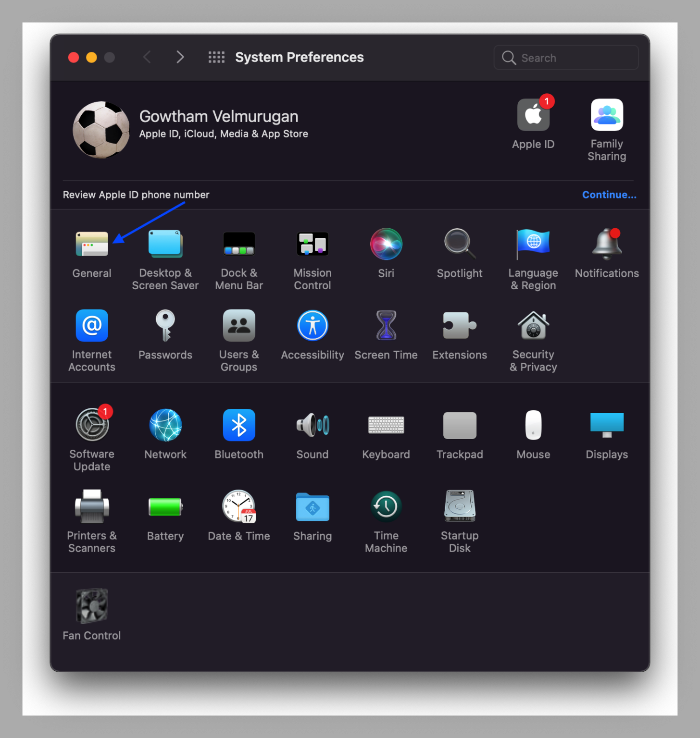The height and width of the screenshot is (738, 700).
Task: Open Bluetooth preferences
Action: pyautogui.click(x=239, y=425)
